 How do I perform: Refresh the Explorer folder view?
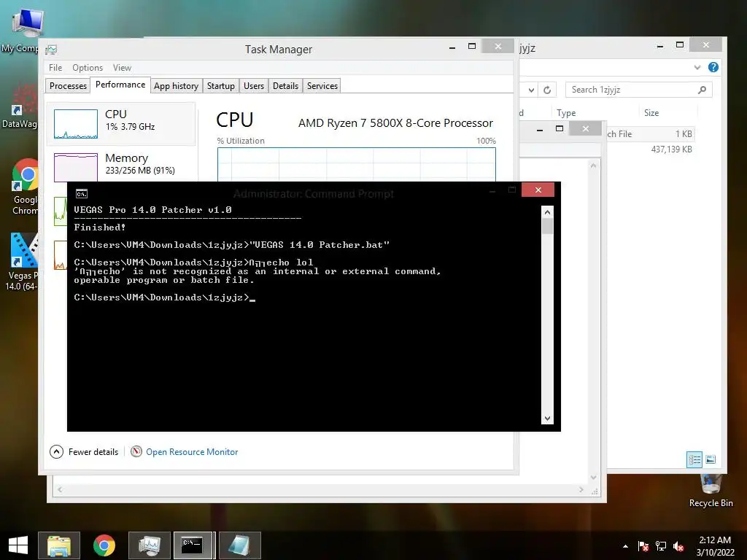tap(547, 90)
